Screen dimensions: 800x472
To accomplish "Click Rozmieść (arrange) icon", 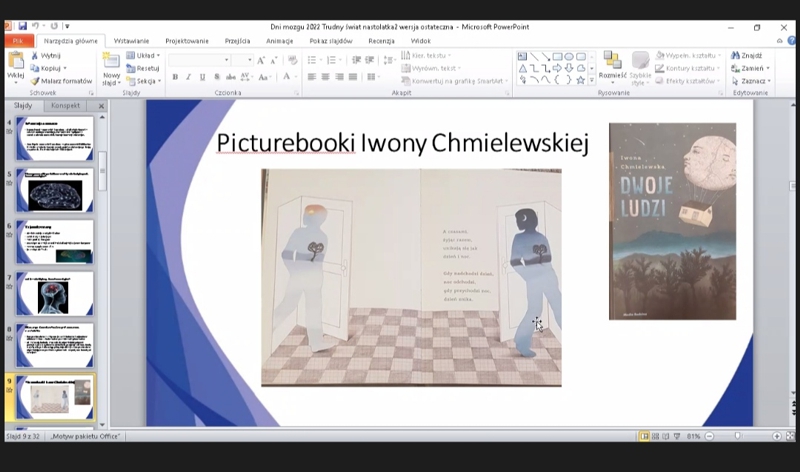I will [x=612, y=60].
